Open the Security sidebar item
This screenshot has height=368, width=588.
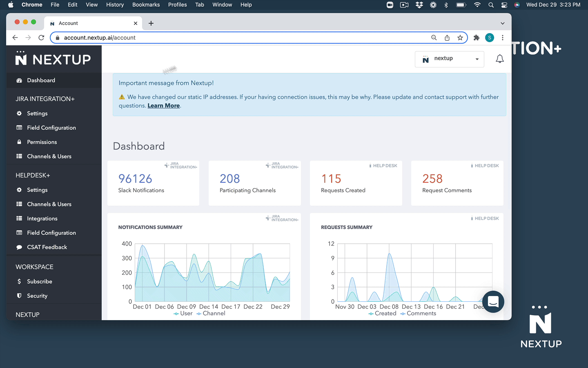(54, 296)
